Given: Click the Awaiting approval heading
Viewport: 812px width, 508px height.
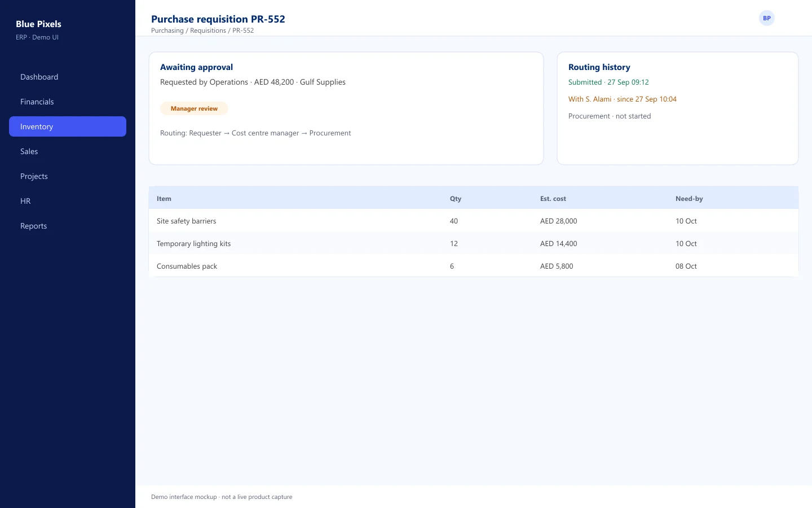Looking at the screenshot, I should click(196, 67).
